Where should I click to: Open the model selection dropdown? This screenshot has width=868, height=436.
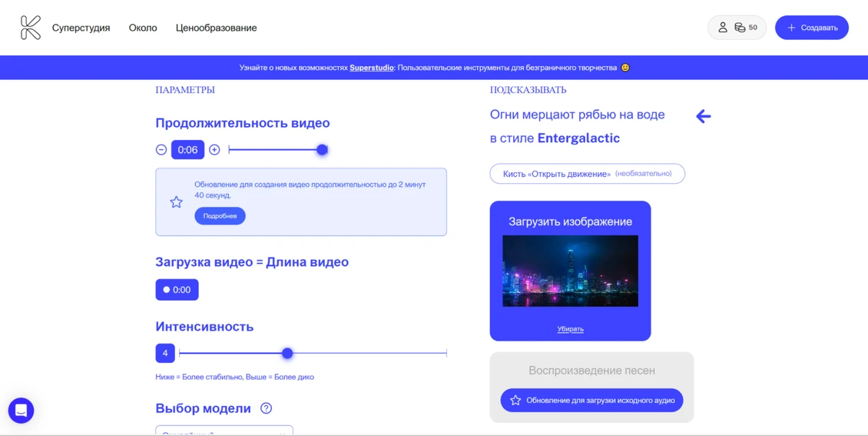click(224, 431)
